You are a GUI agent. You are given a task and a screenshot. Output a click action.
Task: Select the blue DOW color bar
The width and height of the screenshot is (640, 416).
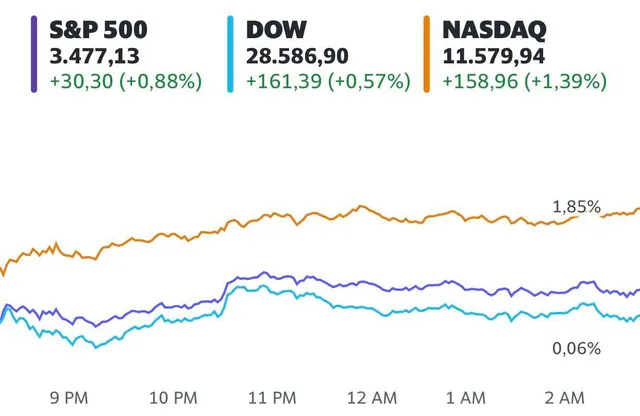pos(230,54)
